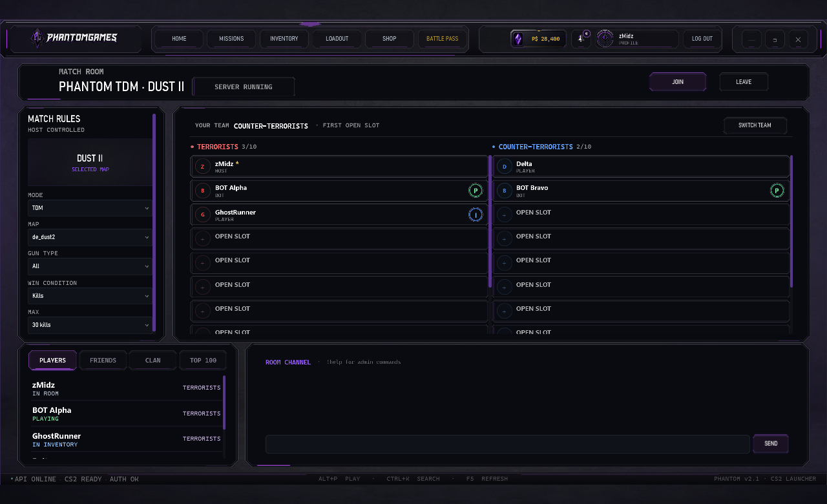
Task: Select the Players tab
Action: [52, 360]
